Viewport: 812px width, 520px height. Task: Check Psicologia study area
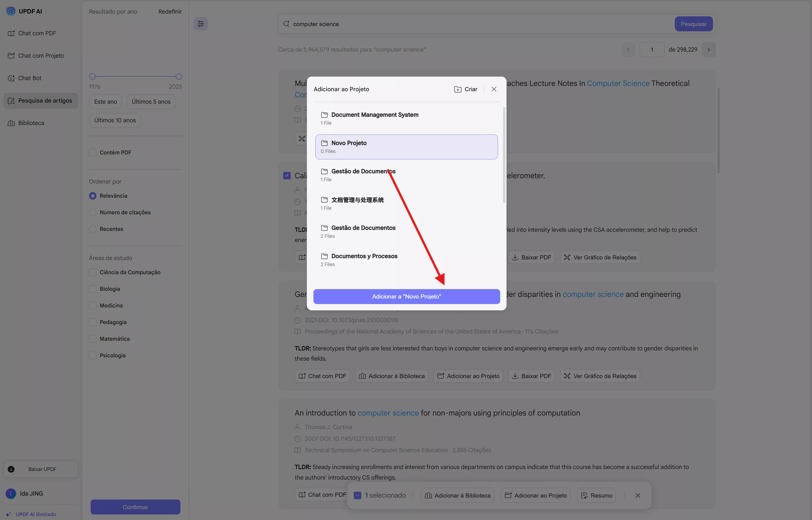[93, 355]
